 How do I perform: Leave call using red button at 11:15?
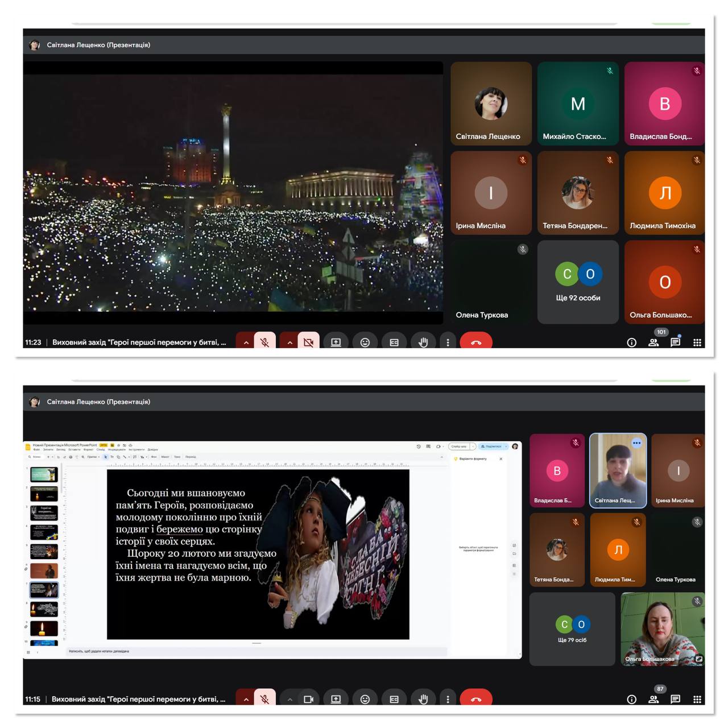tap(476, 698)
